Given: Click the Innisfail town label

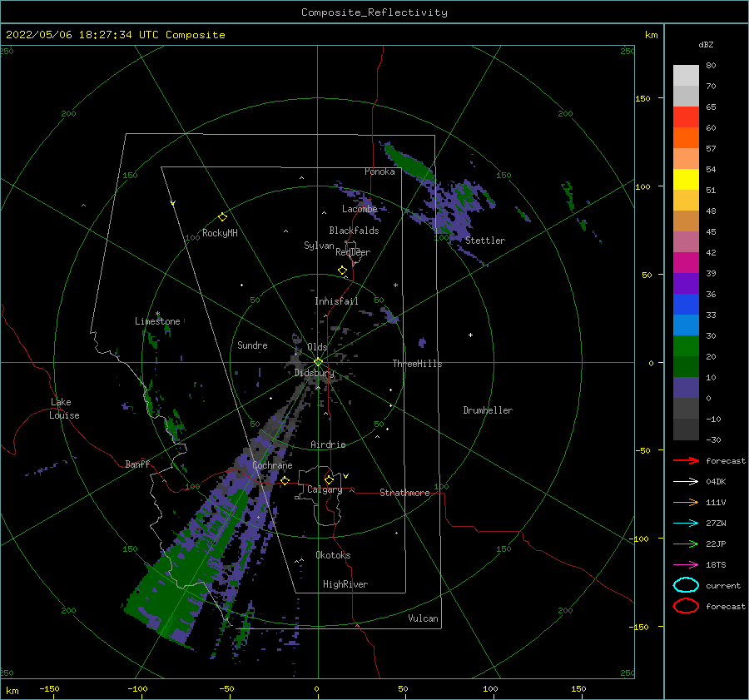Looking at the screenshot, I should 336,301.
